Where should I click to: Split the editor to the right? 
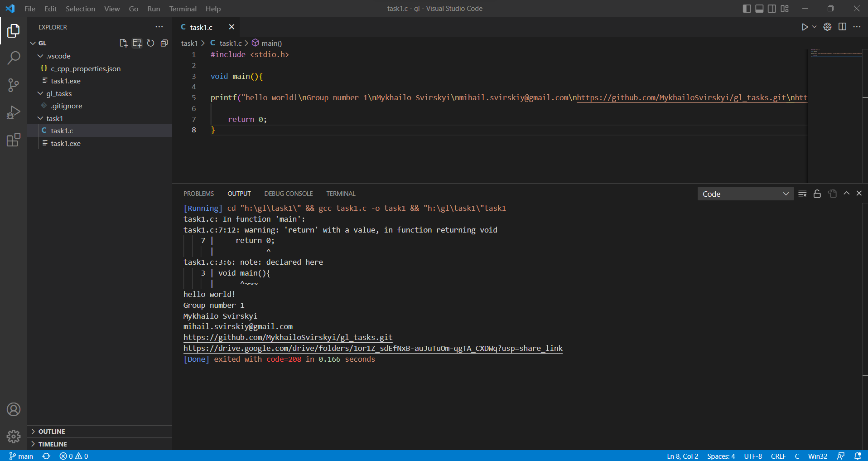point(843,27)
